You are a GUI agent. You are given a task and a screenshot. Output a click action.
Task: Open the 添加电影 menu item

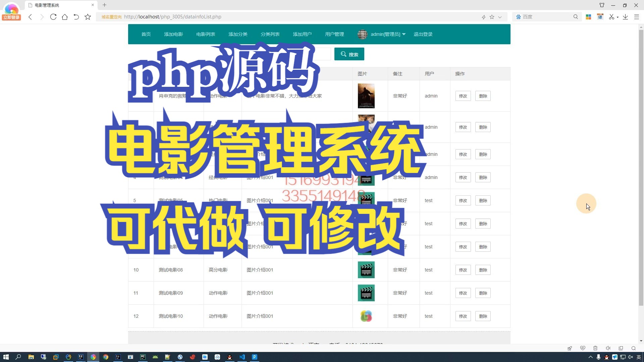tap(173, 34)
